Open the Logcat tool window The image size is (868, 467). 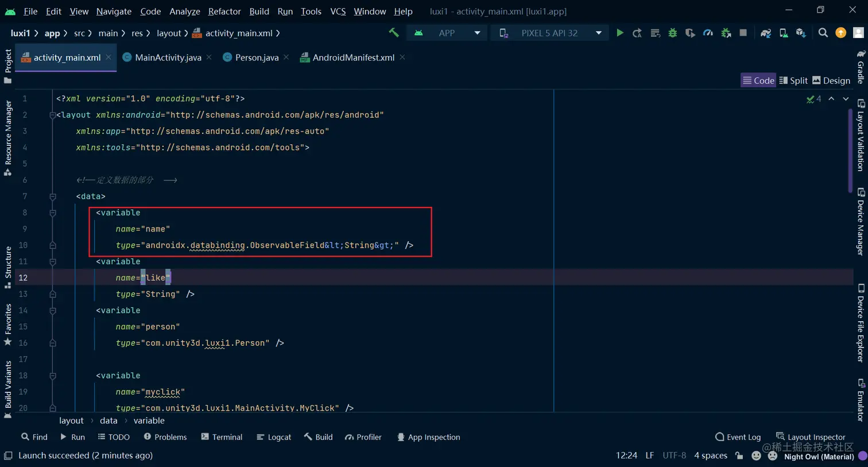(274, 437)
